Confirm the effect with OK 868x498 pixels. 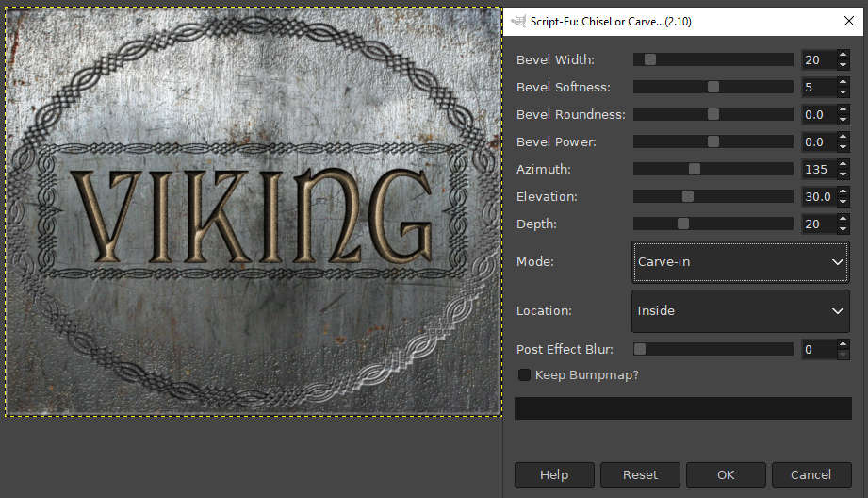[x=726, y=474]
